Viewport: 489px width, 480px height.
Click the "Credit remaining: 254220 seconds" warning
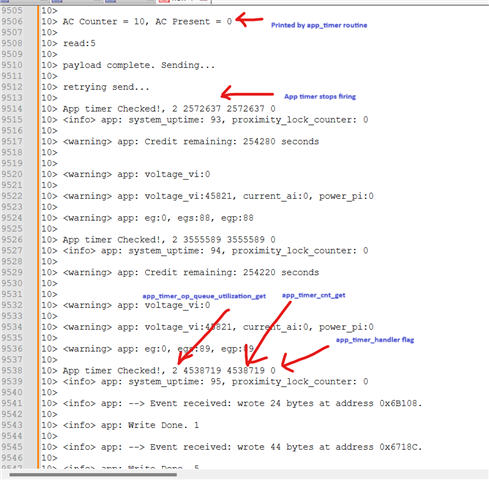[x=191, y=273]
